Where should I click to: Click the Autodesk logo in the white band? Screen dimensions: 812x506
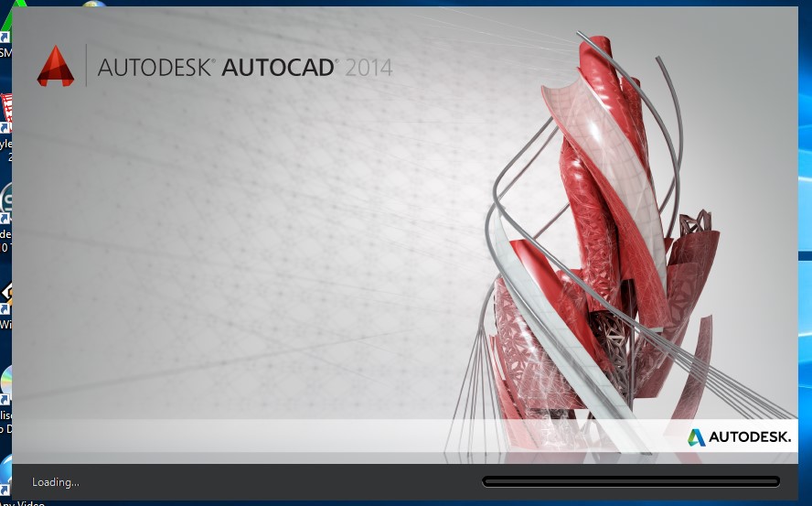pos(739,437)
